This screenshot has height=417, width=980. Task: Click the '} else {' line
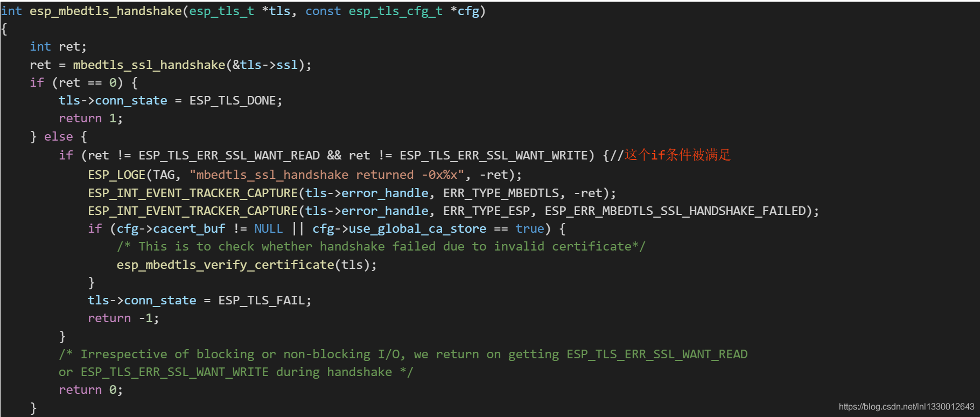click(58, 137)
